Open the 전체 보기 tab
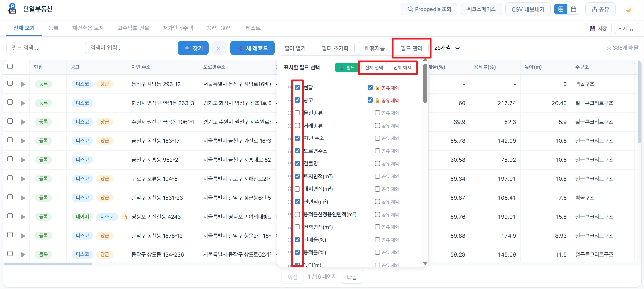 pos(24,28)
